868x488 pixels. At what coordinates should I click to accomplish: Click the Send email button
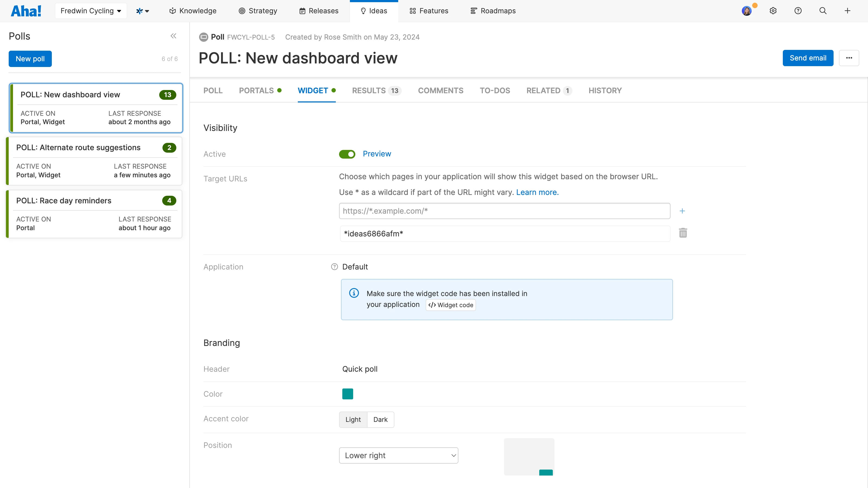click(808, 58)
